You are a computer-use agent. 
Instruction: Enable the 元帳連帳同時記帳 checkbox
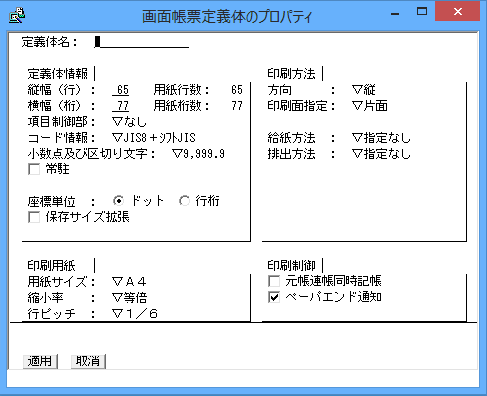(274, 281)
